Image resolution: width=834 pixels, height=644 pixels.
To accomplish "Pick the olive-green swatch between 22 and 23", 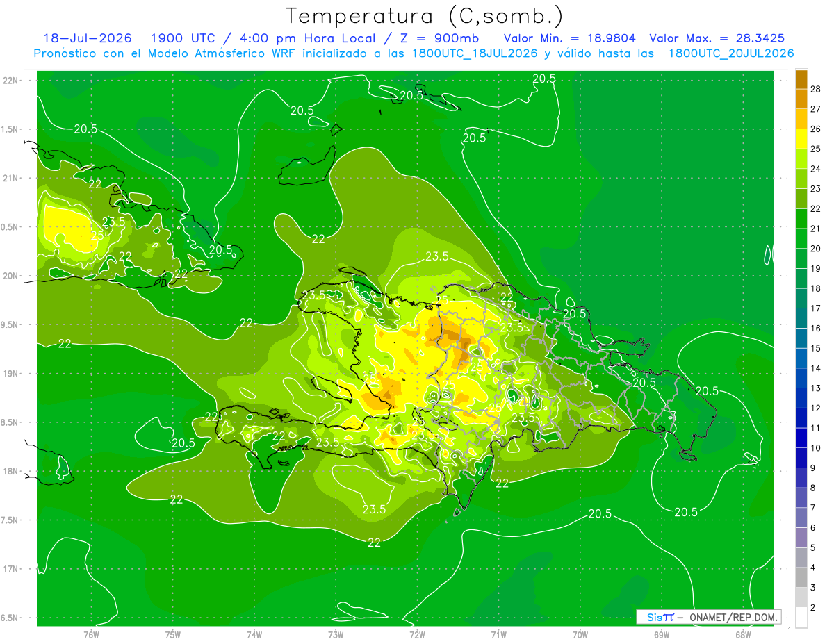I will pyautogui.click(x=801, y=199).
